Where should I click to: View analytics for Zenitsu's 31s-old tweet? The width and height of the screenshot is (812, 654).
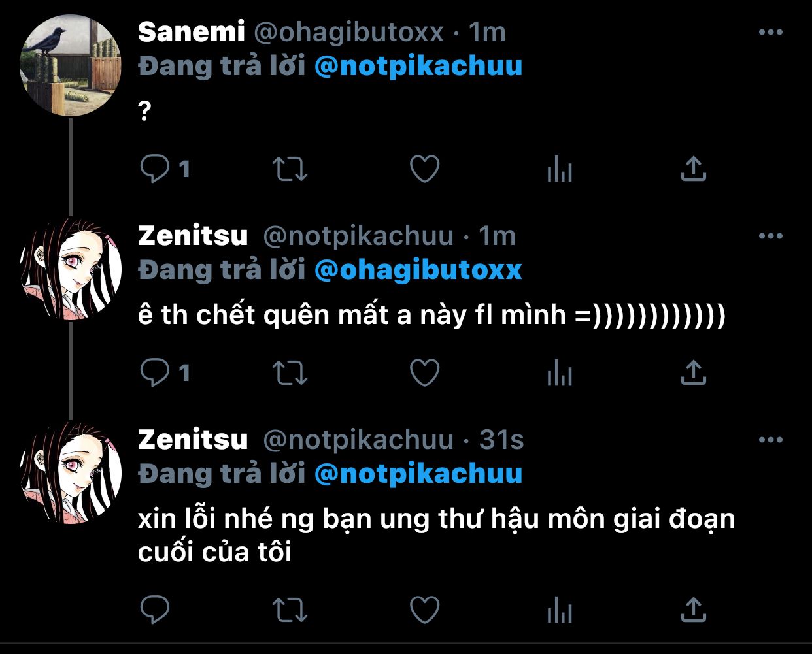point(559,611)
